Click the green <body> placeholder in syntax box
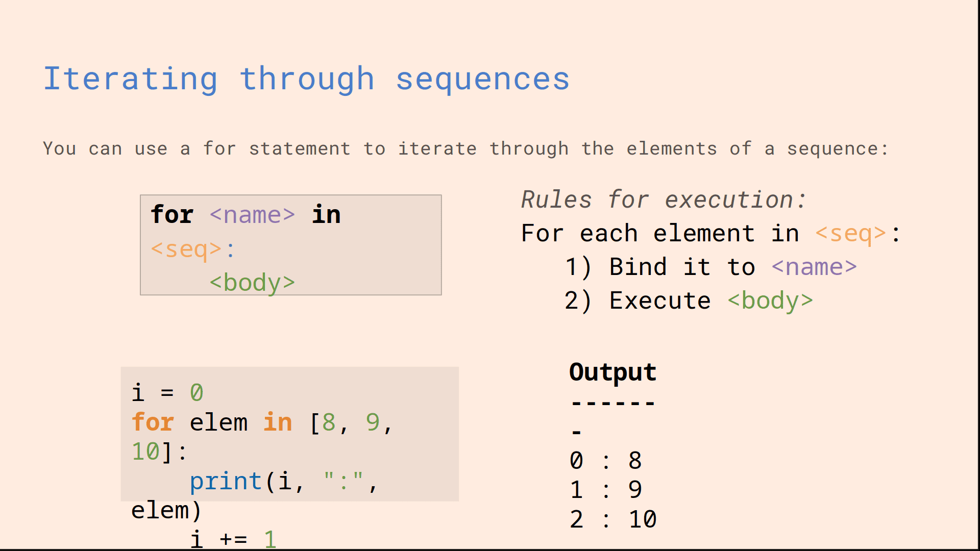 click(x=252, y=283)
